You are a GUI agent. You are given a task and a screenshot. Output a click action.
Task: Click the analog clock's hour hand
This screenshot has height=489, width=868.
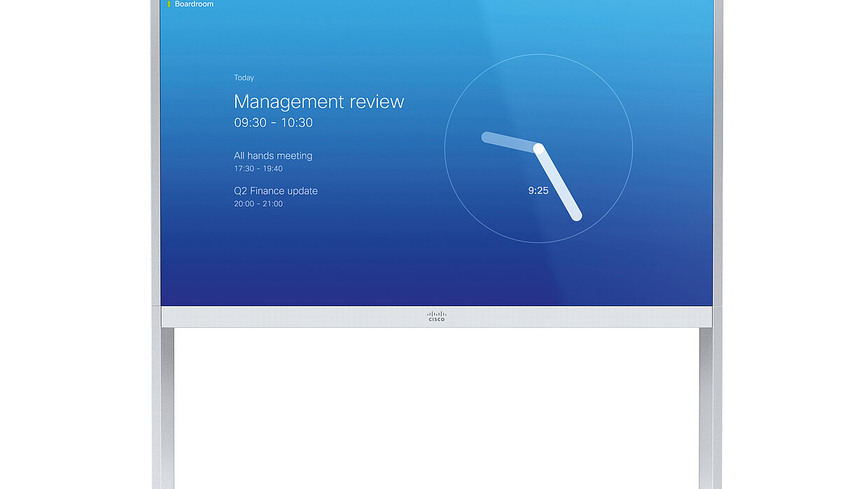(509, 142)
